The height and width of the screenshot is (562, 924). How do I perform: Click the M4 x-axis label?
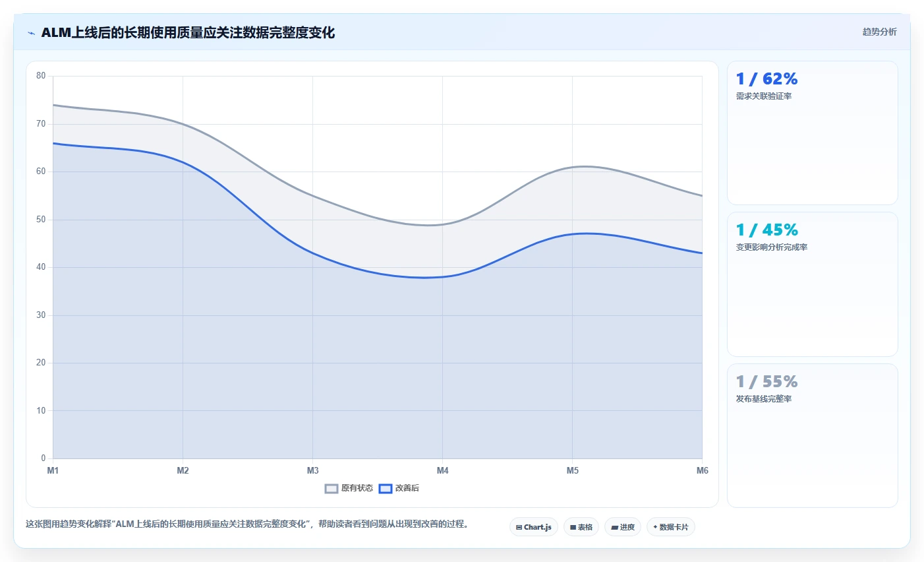(x=442, y=470)
